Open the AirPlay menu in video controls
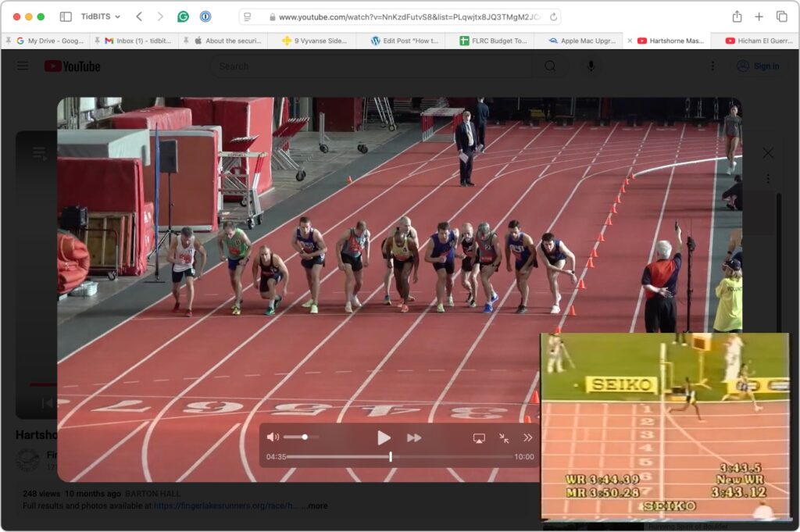Viewport: 800px width, 532px height. (479, 438)
